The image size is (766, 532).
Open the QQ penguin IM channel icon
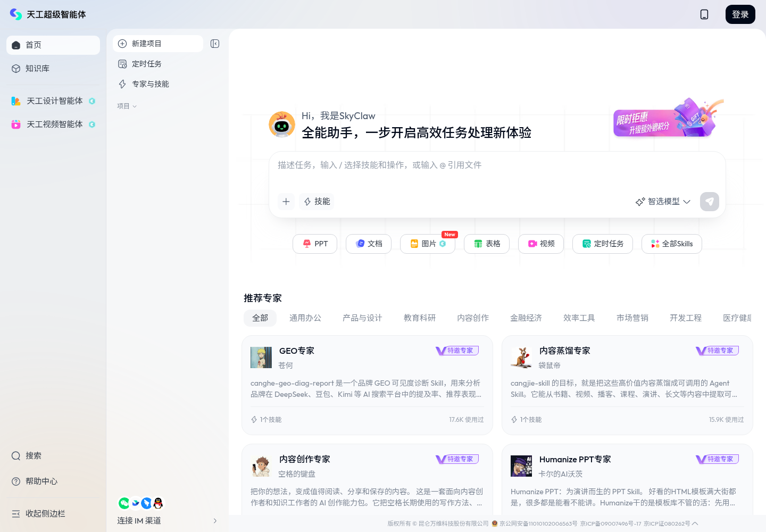click(x=158, y=503)
